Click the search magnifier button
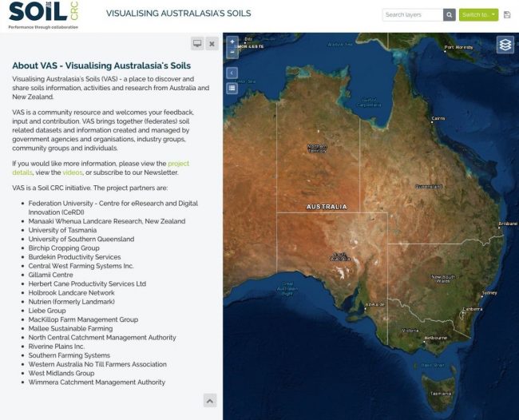The image size is (519, 420). [450, 14]
